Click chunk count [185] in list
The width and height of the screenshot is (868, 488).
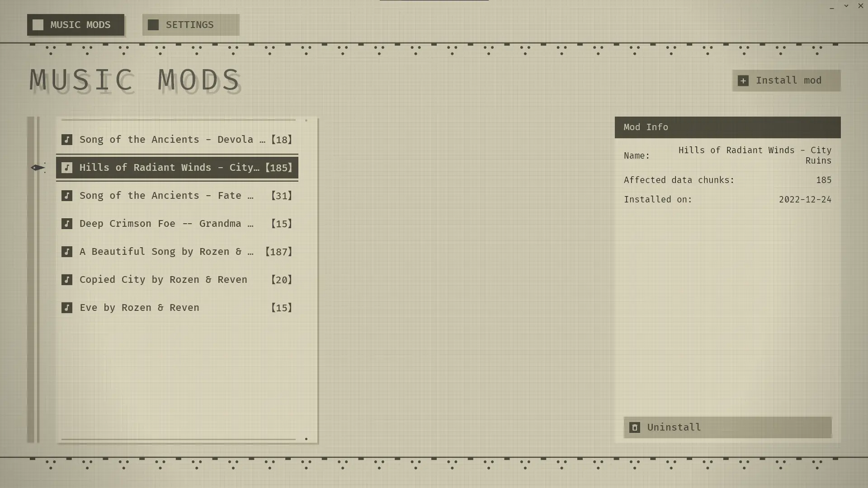pos(278,168)
